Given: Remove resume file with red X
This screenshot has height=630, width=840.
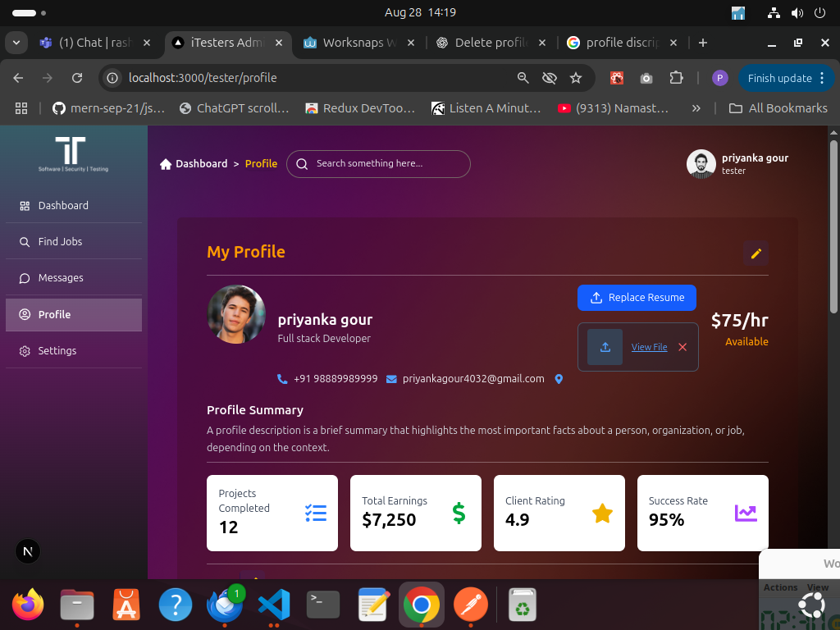Looking at the screenshot, I should click(x=682, y=347).
